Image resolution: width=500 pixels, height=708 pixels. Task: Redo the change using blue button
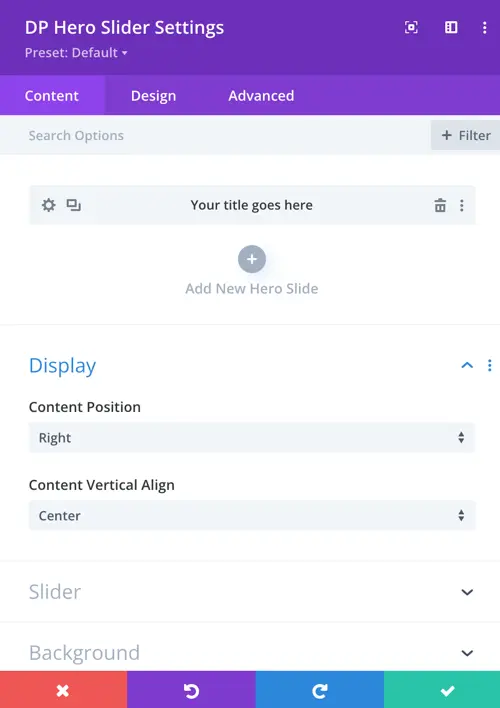coord(319,689)
